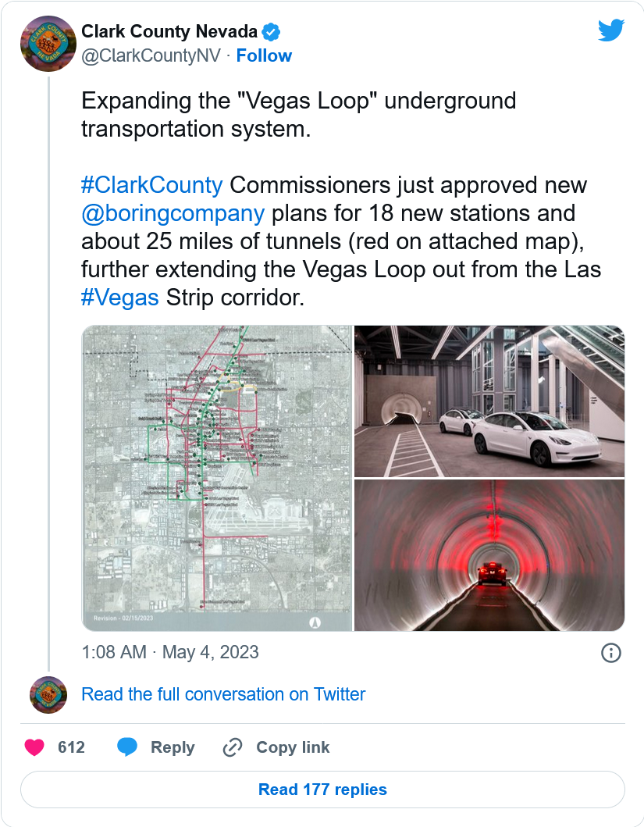This screenshot has width=644, height=827.
Task: Click the copy link chain icon
Action: tap(232, 747)
